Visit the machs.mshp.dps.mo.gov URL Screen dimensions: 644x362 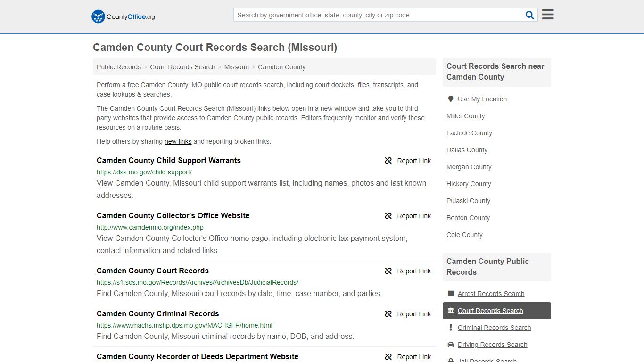(184, 325)
